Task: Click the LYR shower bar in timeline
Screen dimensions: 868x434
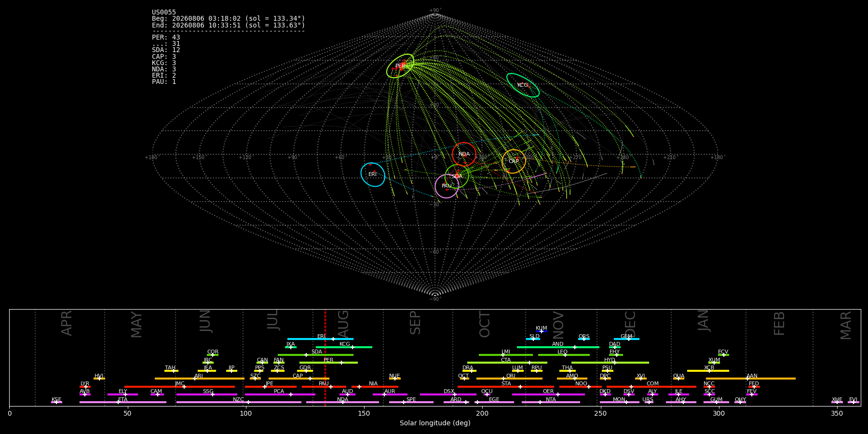Action: pos(85,386)
